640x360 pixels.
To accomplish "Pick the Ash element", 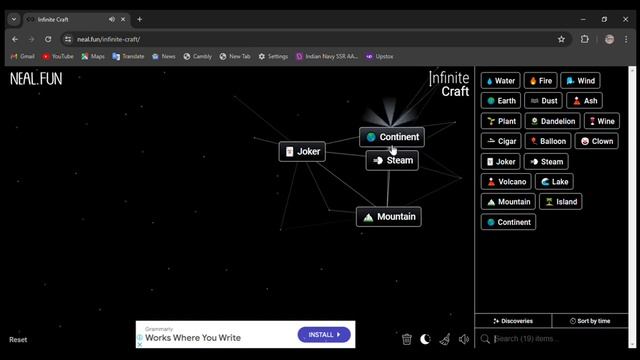I will coord(584,101).
